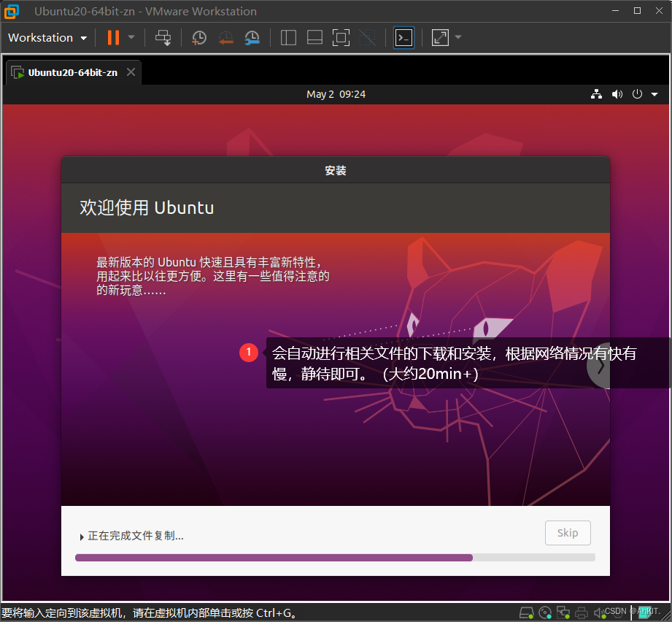Viewport: 672px width, 622px height.
Task: Open the snapshot manager
Action: tap(252, 38)
